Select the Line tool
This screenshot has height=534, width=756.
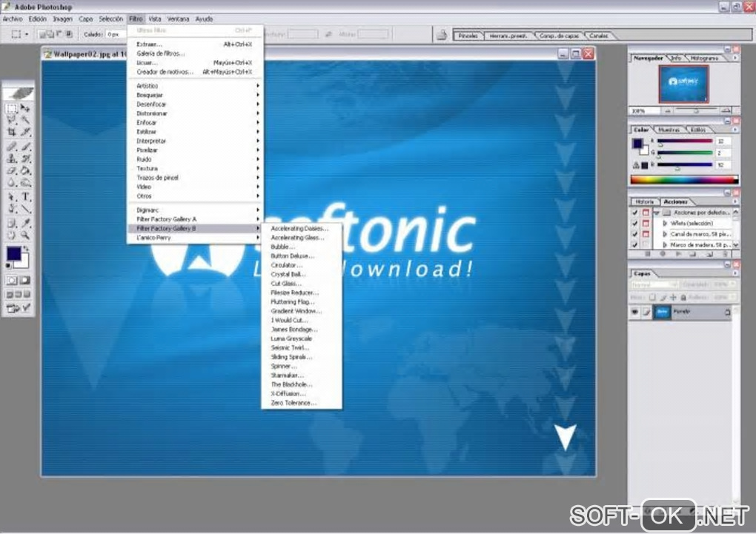pos(25,209)
